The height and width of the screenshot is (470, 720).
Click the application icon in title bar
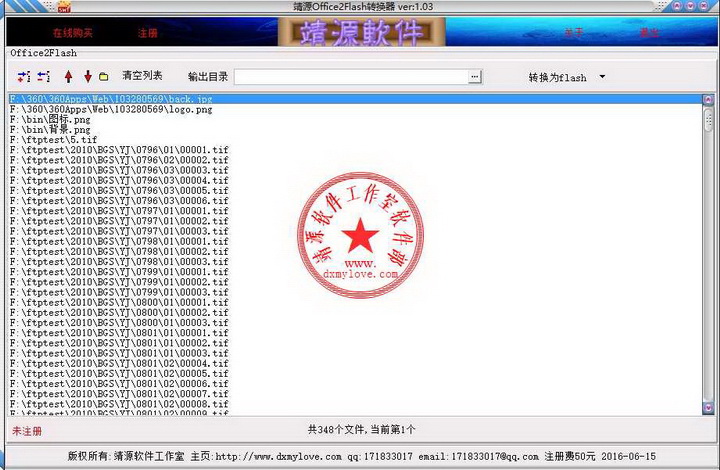tap(64, 6)
